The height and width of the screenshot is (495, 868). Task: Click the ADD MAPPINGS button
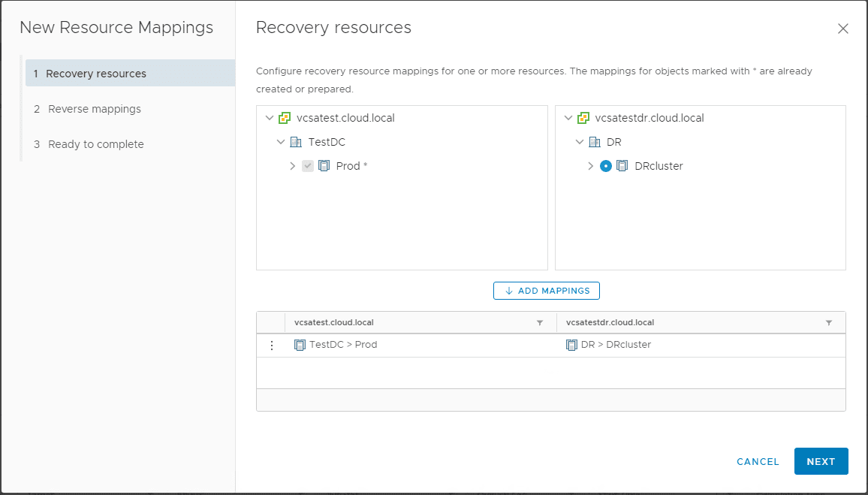pos(546,291)
